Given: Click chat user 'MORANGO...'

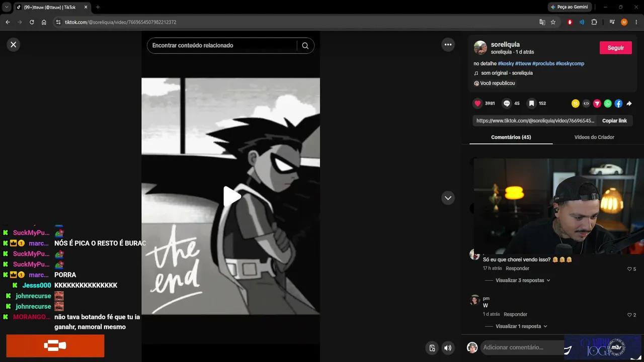Looking at the screenshot, I should click(32, 317).
